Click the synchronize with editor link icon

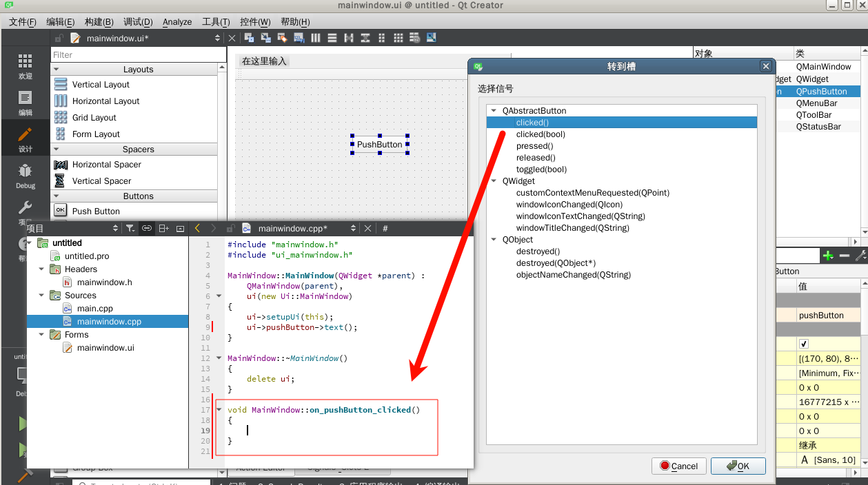tap(147, 228)
